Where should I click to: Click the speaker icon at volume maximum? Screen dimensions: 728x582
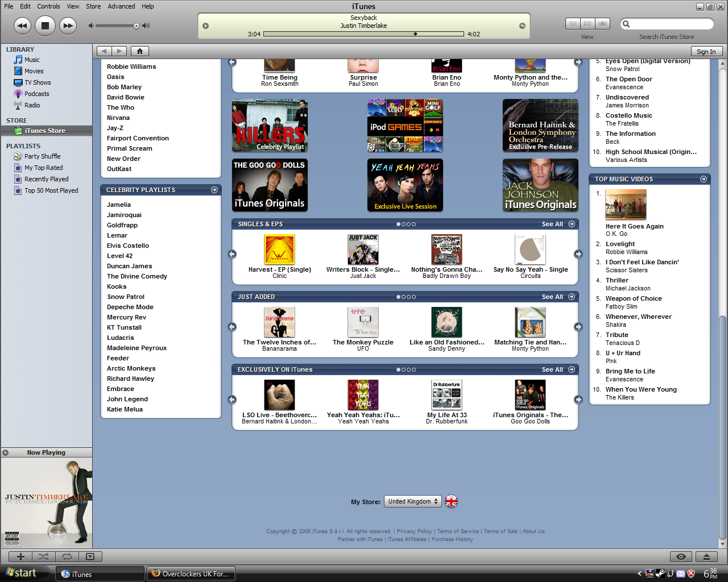[146, 26]
